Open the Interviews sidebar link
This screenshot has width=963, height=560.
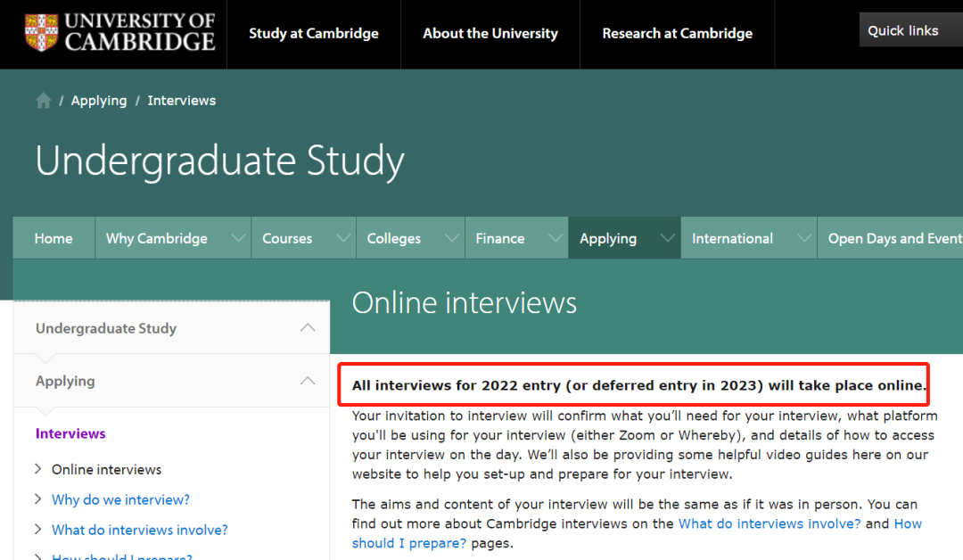tap(70, 433)
